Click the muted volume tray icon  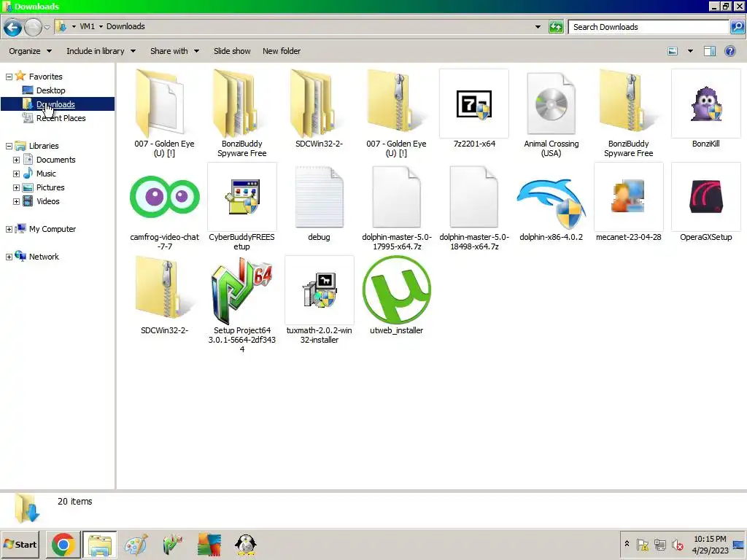[677, 544]
